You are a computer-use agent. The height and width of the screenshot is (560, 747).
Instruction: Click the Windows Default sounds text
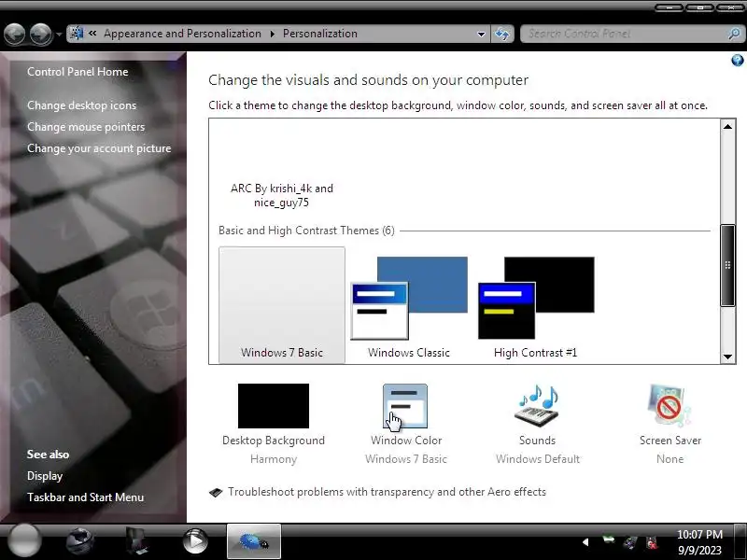[x=538, y=459]
